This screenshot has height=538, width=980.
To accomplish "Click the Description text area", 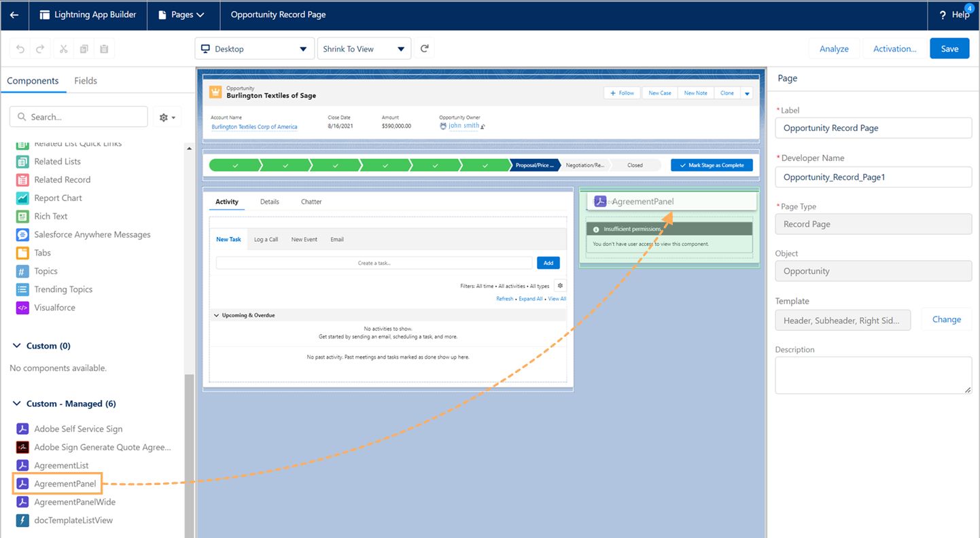I will (x=873, y=375).
